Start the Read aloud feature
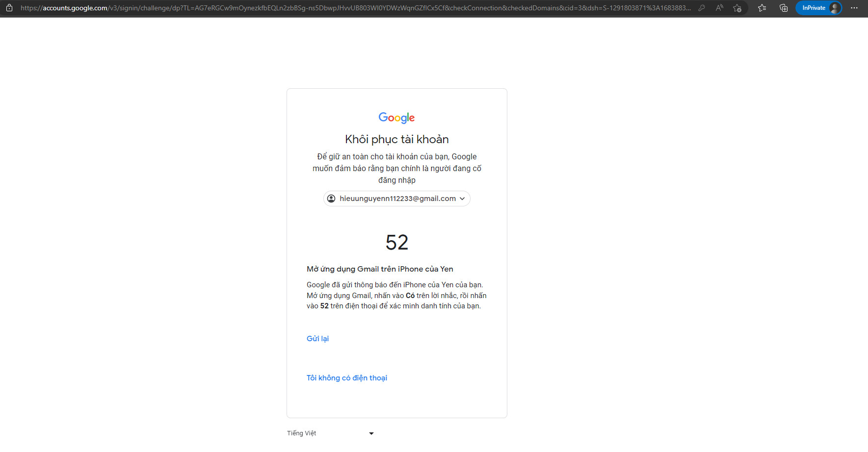Screen dimensions: 868x452 (x=719, y=8)
